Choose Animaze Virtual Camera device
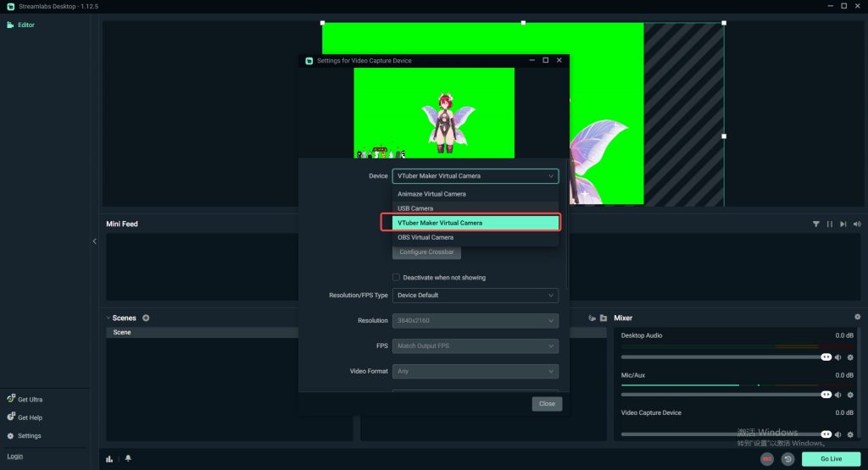 [476, 194]
